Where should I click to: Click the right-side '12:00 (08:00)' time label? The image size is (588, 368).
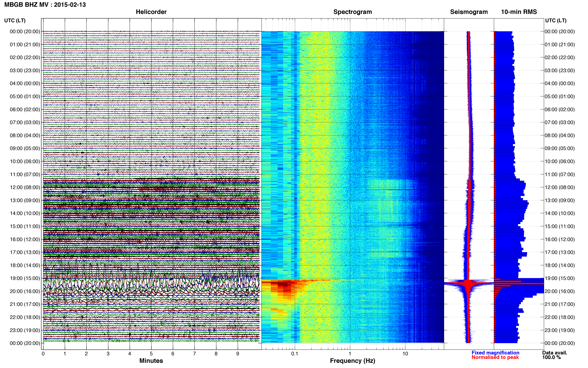(x=560, y=187)
